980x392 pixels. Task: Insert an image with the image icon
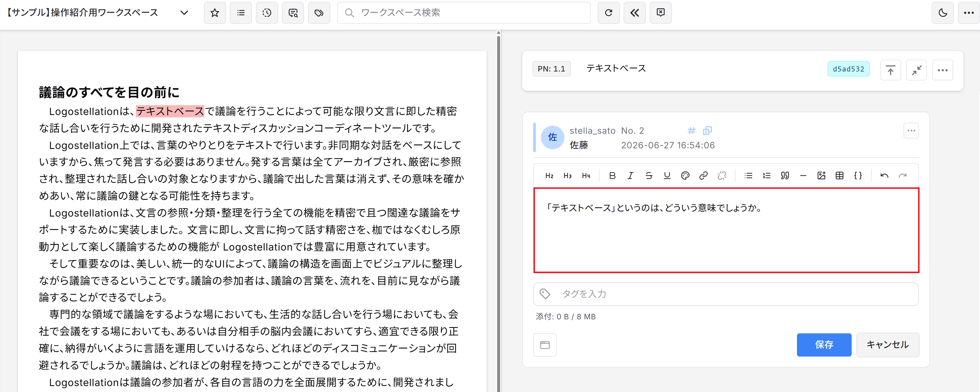(821, 176)
